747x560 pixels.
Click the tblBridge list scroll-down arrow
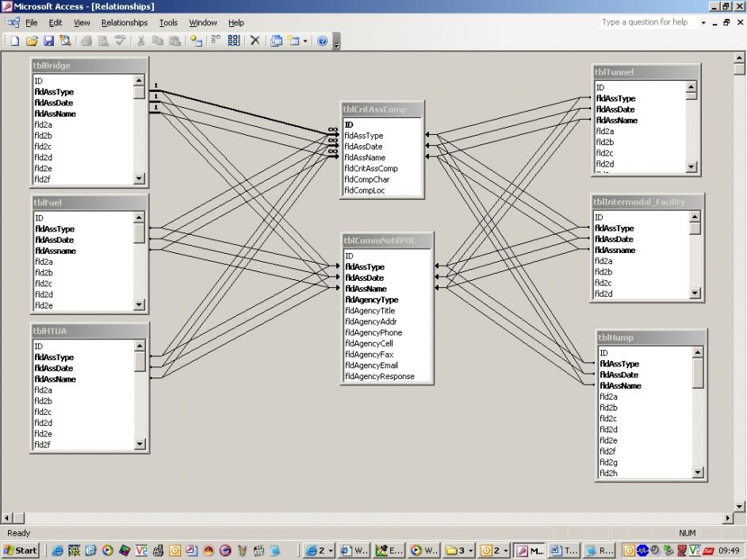tap(139, 178)
